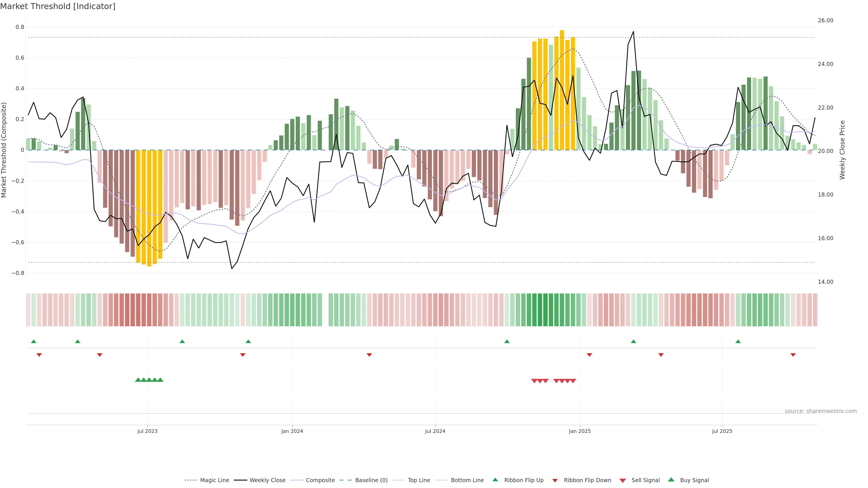The width and height of the screenshot is (868, 488).
Task: Click the first green ribbon flip-up marker
Action: 33,342
